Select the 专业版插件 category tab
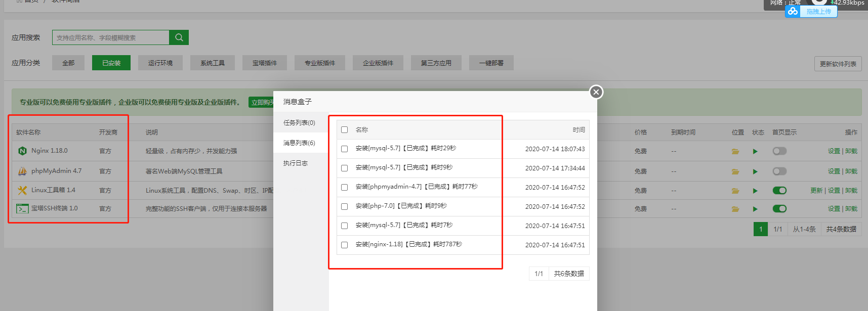868x311 pixels. pyautogui.click(x=320, y=63)
